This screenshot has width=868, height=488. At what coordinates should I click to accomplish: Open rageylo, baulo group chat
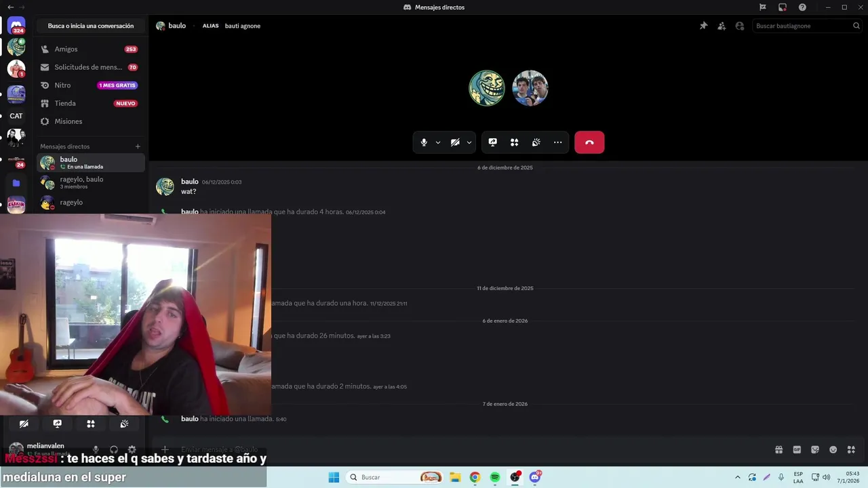click(90, 182)
